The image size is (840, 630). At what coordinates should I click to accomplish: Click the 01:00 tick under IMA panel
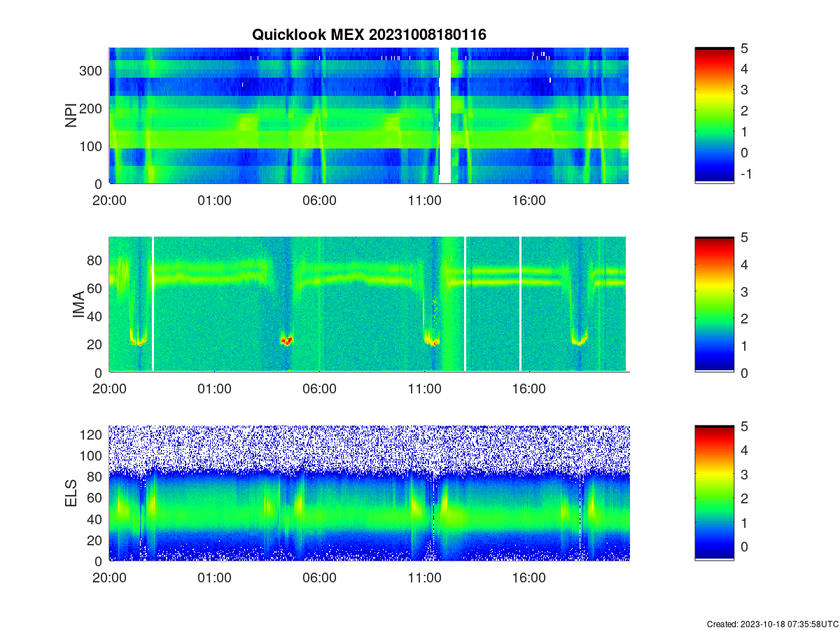coord(214,389)
